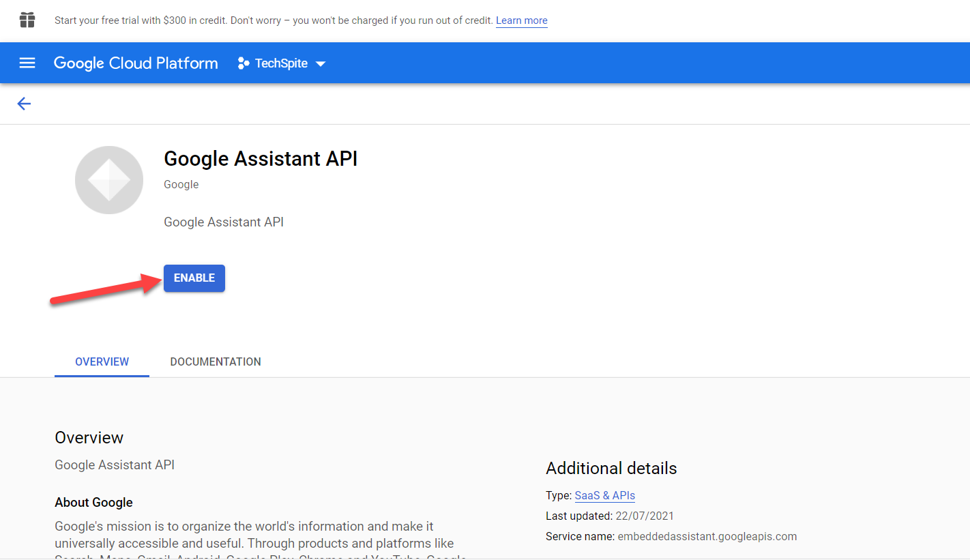The height and width of the screenshot is (560, 970).
Task: Switch to the DOCUMENTATION tab
Action: 216,362
